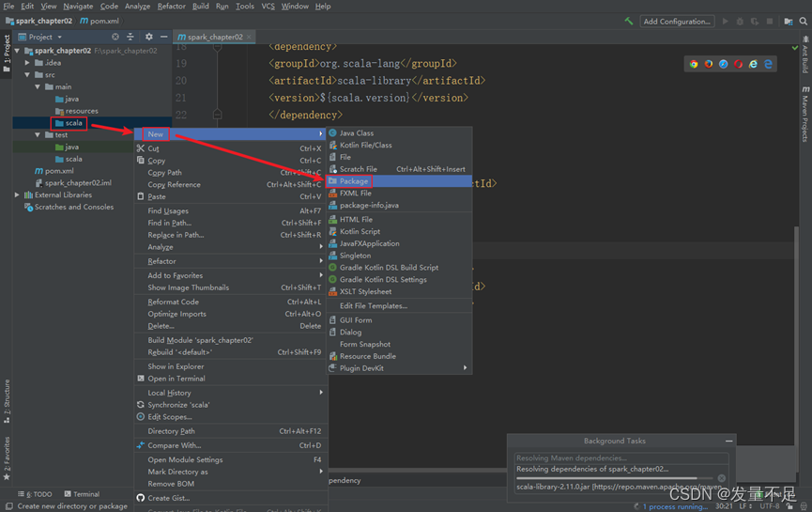This screenshot has height=512, width=812.
Task: Open the Maven Projects side panel
Action: pyautogui.click(x=805, y=114)
